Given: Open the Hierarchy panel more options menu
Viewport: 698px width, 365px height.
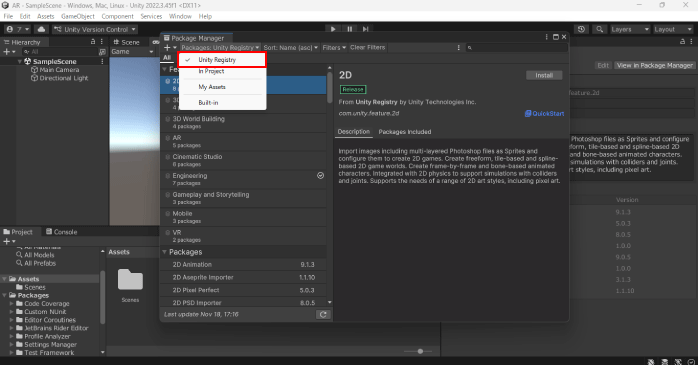Looking at the screenshot, I should [x=102, y=42].
